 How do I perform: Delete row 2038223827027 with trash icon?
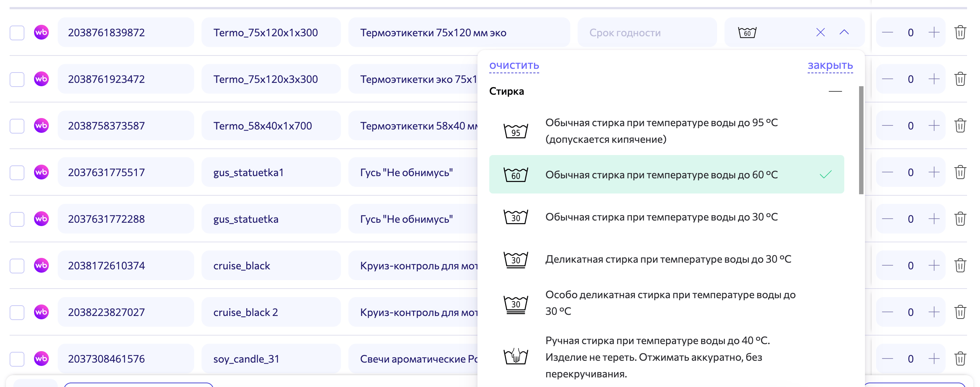coord(960,312)
